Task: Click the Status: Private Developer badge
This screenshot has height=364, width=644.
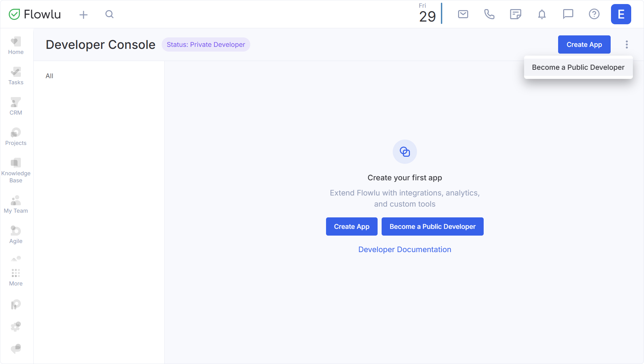Action: [206, 44]
